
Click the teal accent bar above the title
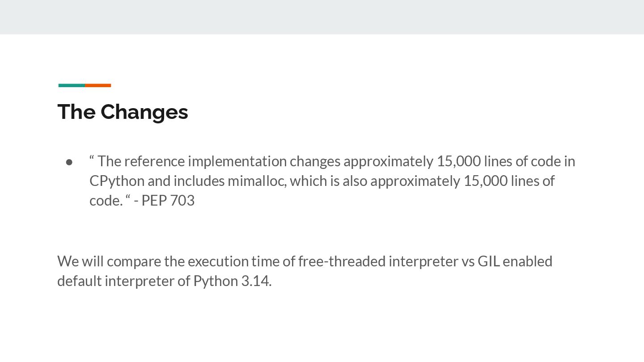pyautogui.click(x=72, y=85)
